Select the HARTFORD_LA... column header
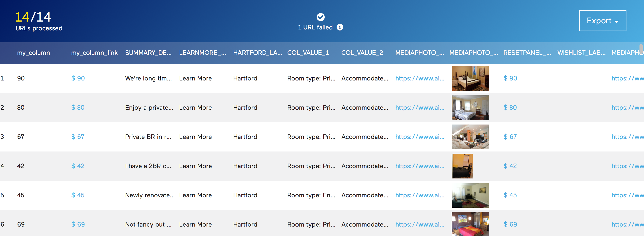644x236 pixels. [x=258, y=53]
